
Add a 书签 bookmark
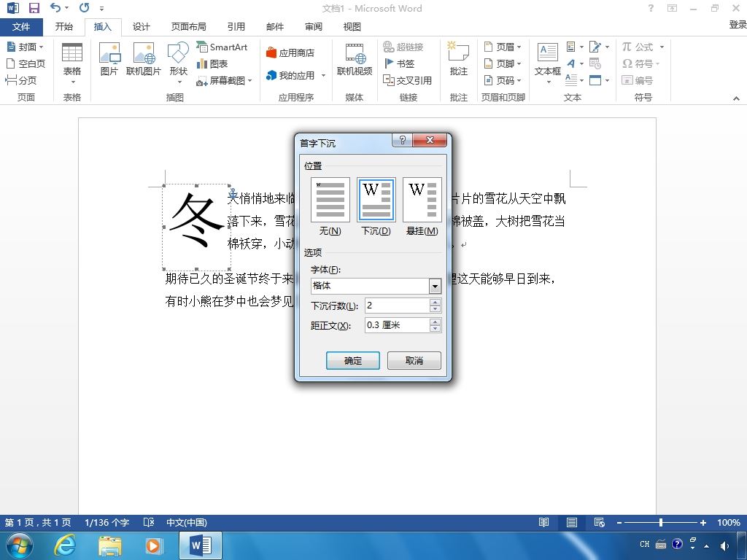[x=399, y=63]
